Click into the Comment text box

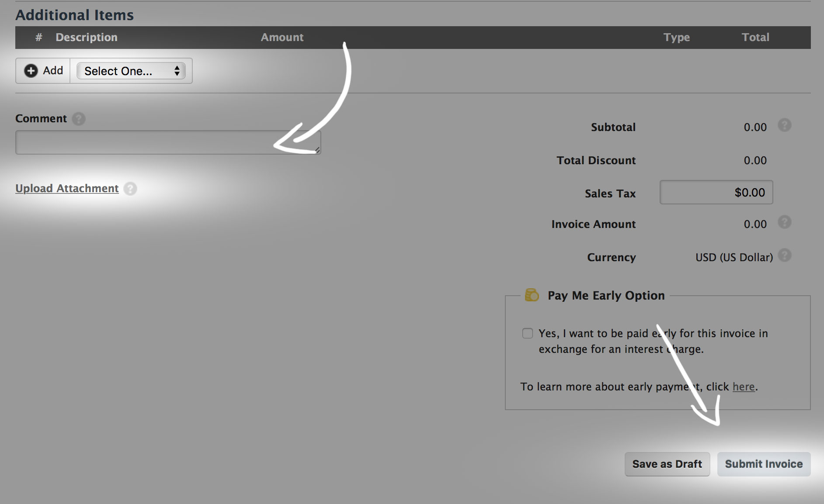click(168, 142)
